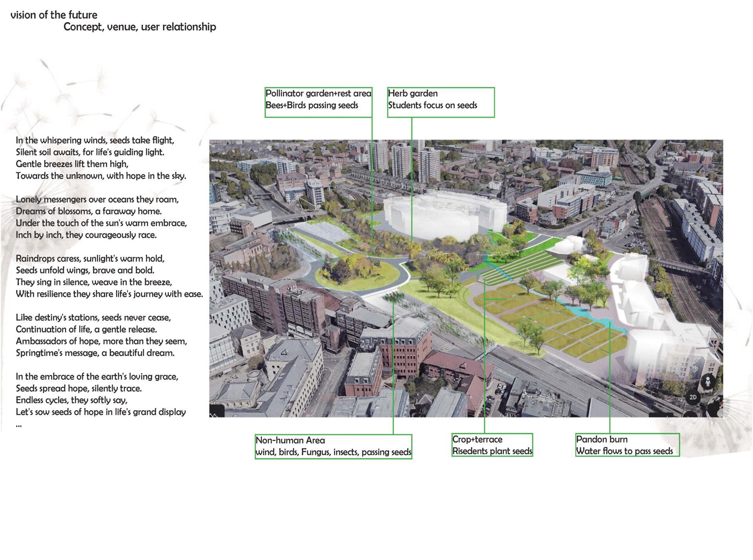
Task: Click the Crop+terrace label box
Action: click(x=492, y=445)
